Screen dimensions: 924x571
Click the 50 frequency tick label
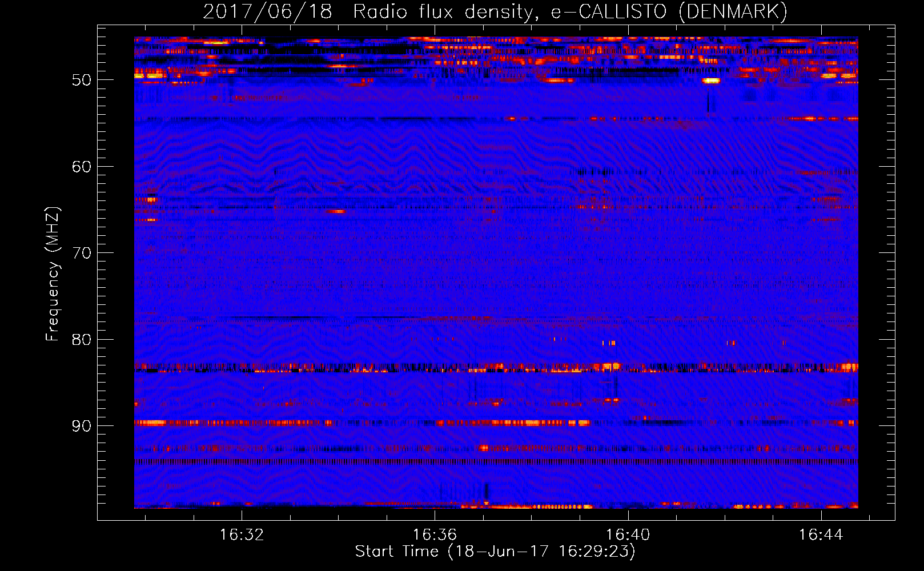(x=82, y=80)
